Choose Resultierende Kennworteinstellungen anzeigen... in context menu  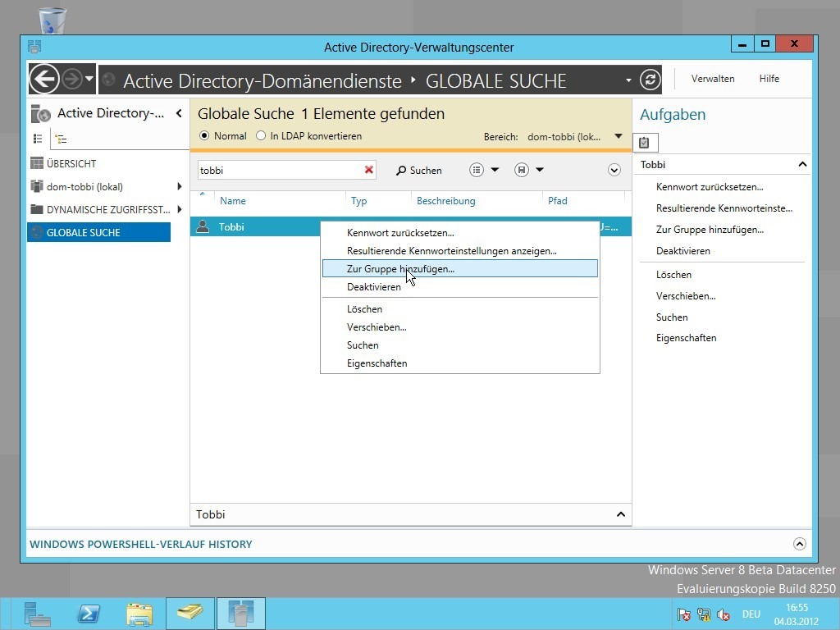click(x=459, y=251)
